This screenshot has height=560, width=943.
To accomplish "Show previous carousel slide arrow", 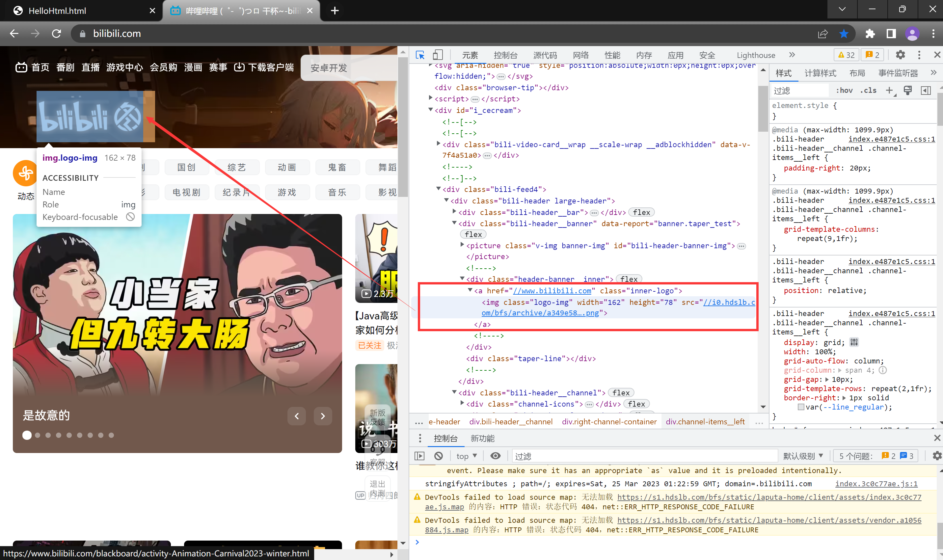I will tap(297, 416).
